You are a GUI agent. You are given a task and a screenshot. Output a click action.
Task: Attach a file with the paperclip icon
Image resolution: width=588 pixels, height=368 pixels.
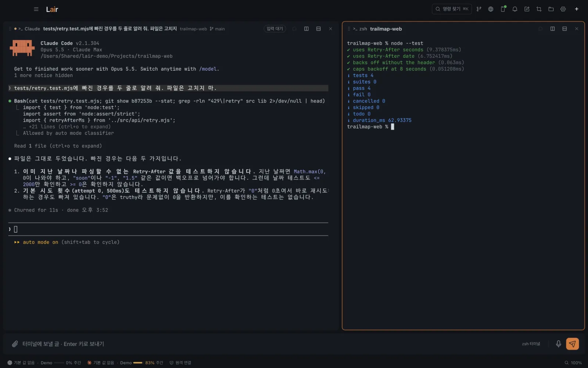click(x=15, y=344)
